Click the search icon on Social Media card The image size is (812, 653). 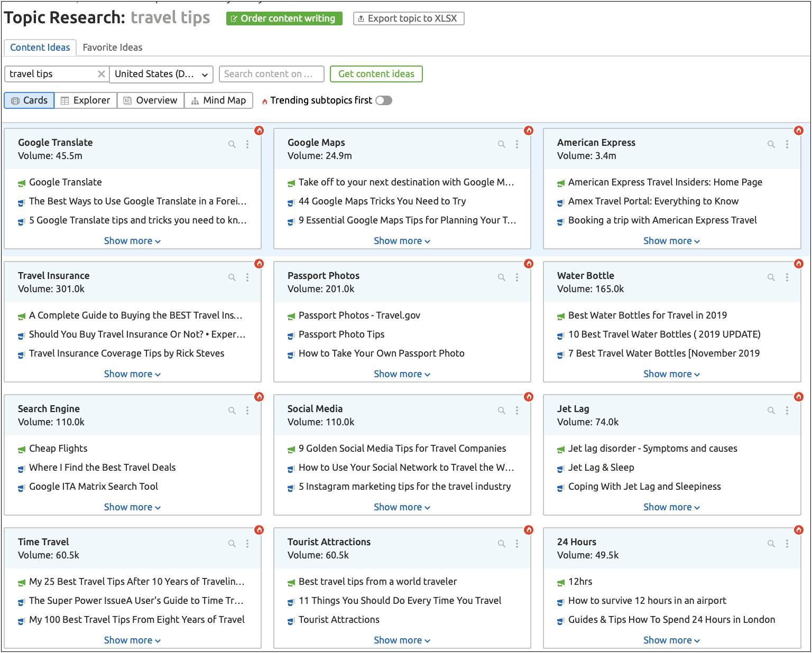501,410
